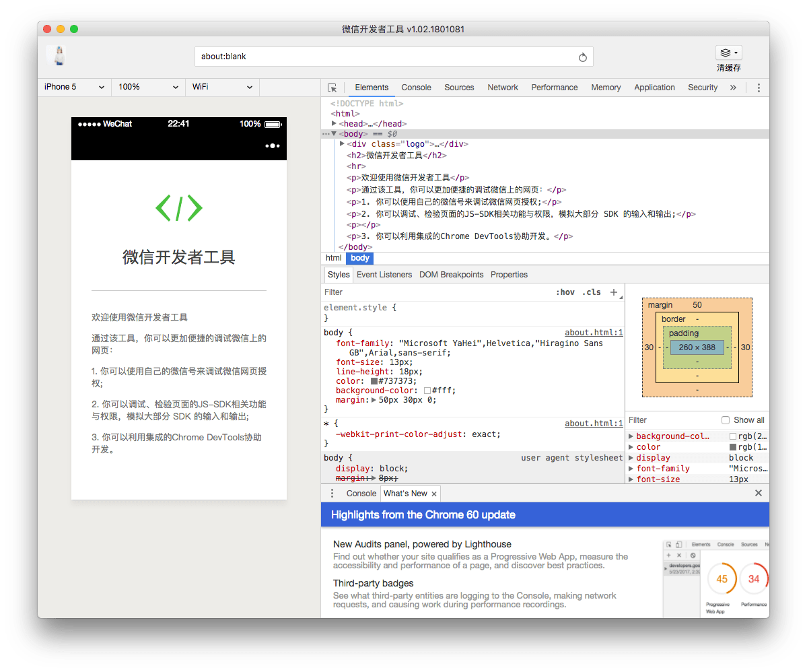Select body in the breadcrumb bar
Image resolution: width=807 pixels, height=672 pixels.
click(x=360, y=258)
